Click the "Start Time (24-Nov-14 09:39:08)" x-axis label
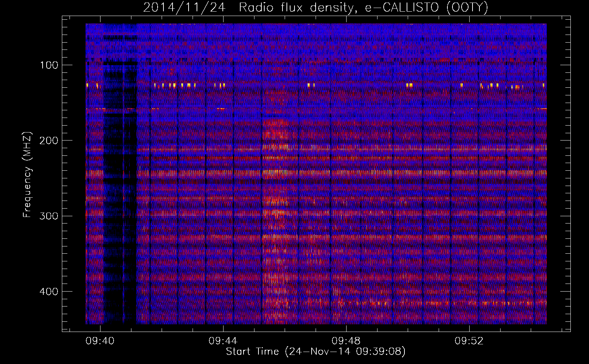589x364 pixels. coord(316,352)
